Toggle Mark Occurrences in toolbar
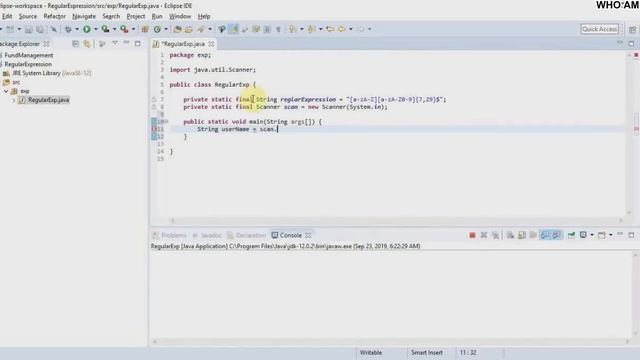Viewport: 640px width, 360px height. (233, 29)
